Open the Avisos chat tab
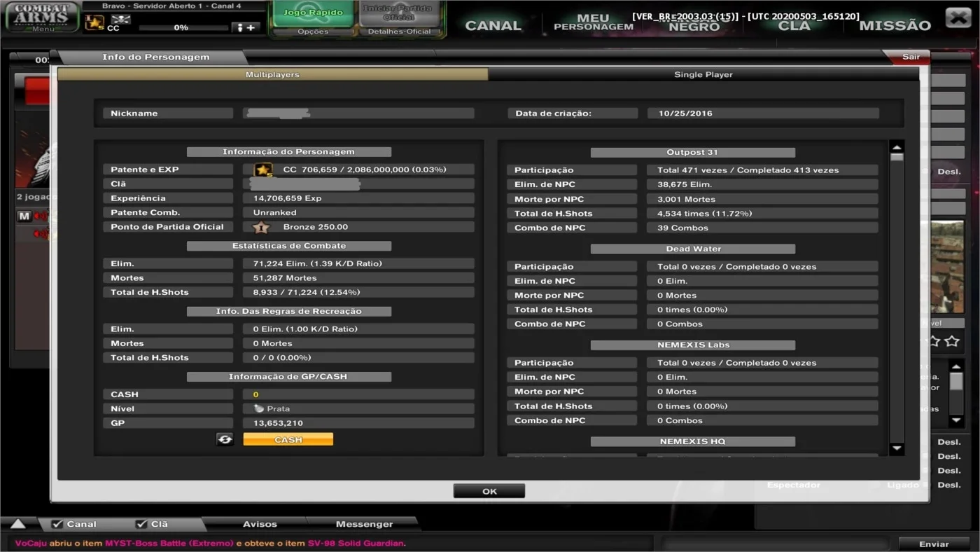 point(260,524)
